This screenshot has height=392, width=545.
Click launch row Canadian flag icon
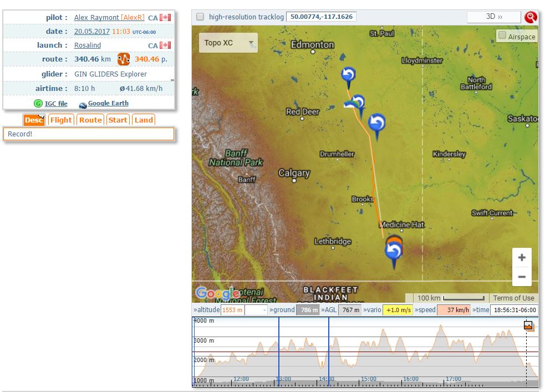(x=165, y=45)
